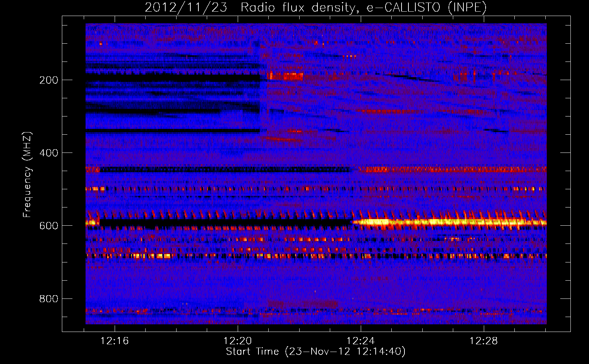The height and width of the screenshot is (364, 589).
Task: Click the 800 frequency tick label
Action: pos(49,299)
